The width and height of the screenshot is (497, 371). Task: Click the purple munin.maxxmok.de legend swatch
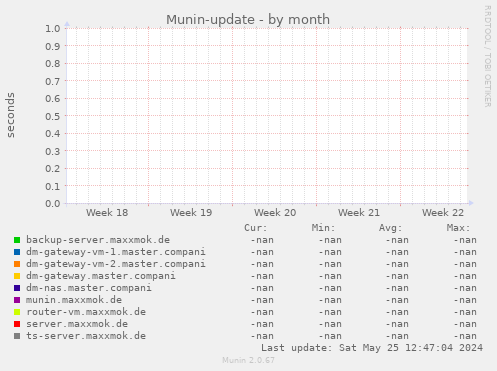pyautogui.click(x=17, y=300)
